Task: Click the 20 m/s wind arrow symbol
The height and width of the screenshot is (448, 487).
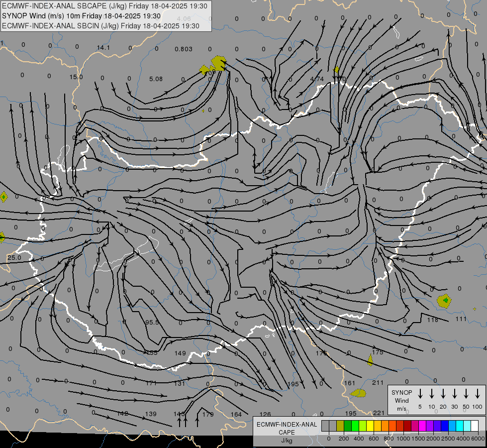Action: [x=443, y=393]
